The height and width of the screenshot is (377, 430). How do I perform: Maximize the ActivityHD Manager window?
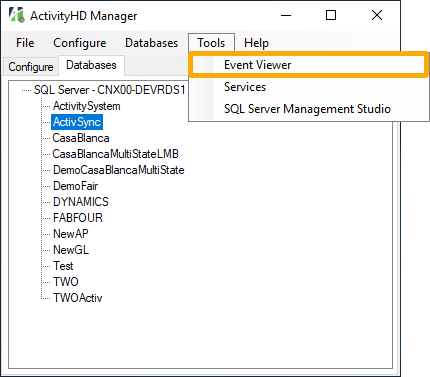coord(331,15)
